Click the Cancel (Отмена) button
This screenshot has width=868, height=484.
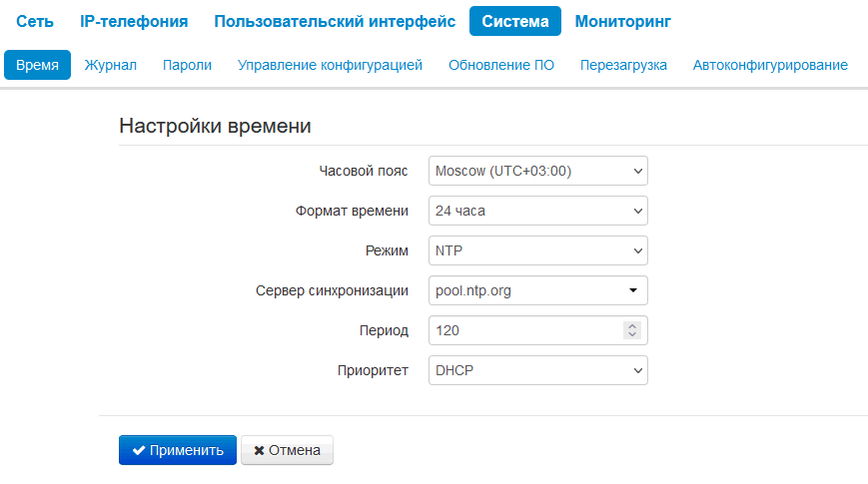coord(287,450)
